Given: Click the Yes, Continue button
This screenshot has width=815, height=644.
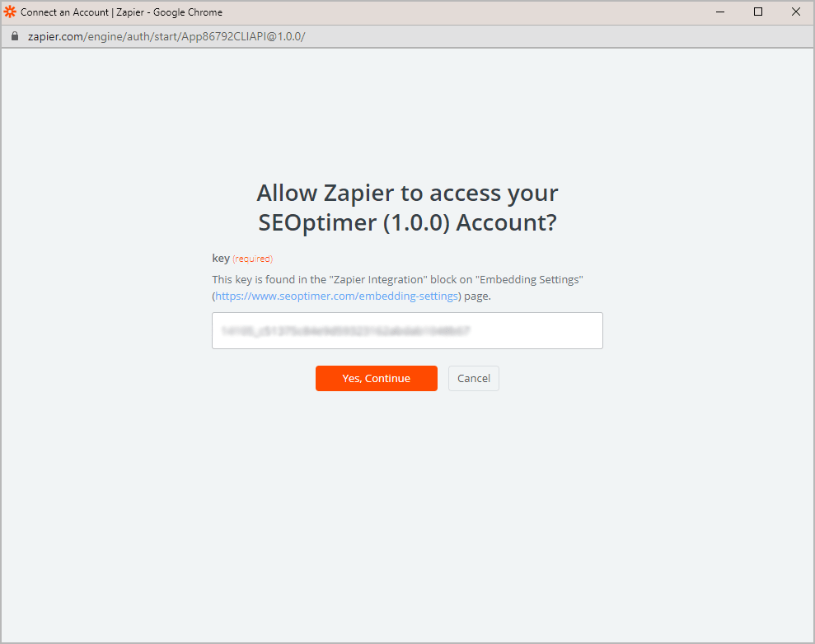Looking at the screenshot, I should [x=376, y=378].
